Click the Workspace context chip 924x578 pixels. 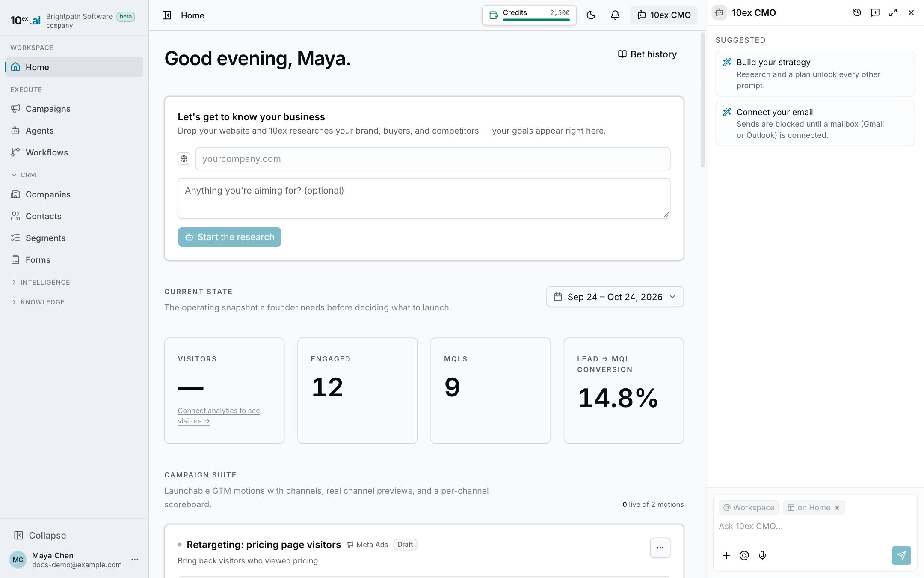pyautogui.click(x=749, y=508)
